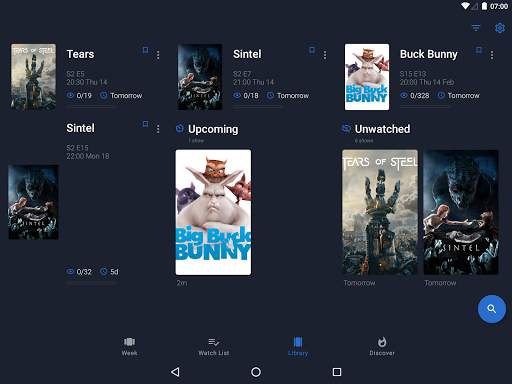Click 'S2 E5' episode text
Viewport: 512px width, 384px height.
(x=75, y=74)
